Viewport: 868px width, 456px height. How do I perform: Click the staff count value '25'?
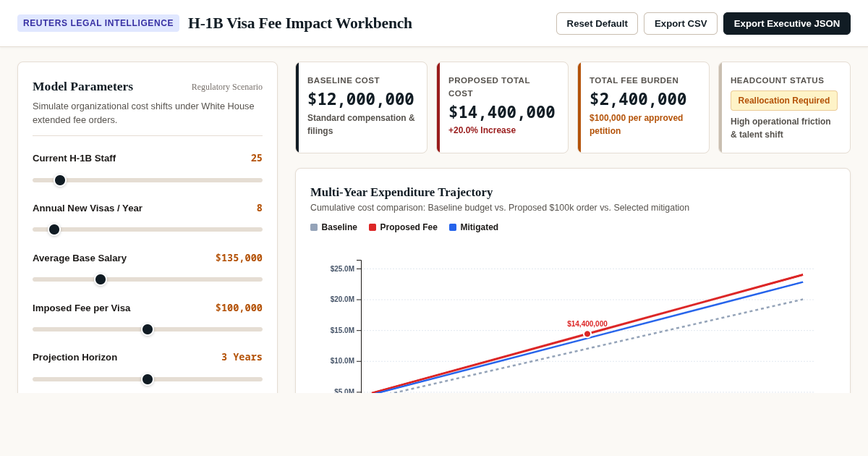257,158
